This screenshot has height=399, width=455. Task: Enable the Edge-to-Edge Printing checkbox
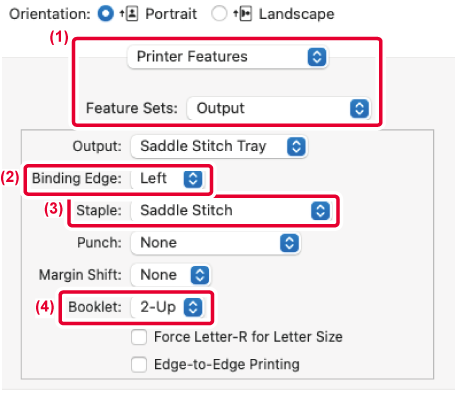coord(139,364)
